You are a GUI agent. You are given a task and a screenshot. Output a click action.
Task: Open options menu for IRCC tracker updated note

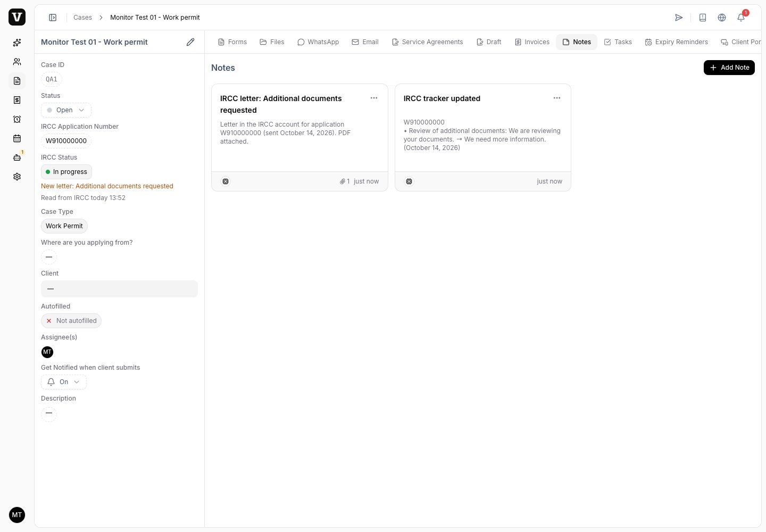click(x=557, y=98)
